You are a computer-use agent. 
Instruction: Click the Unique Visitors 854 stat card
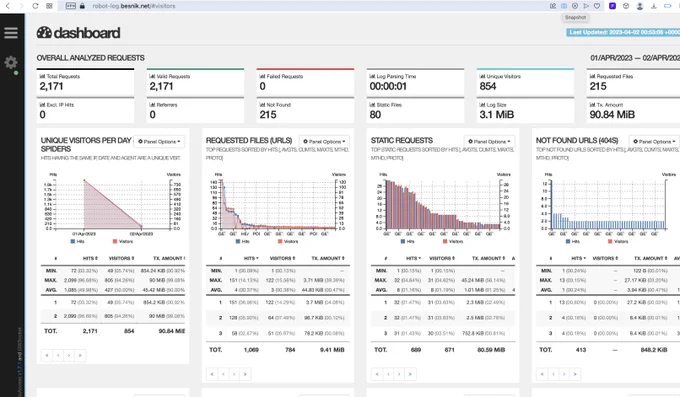click(525, 82)
